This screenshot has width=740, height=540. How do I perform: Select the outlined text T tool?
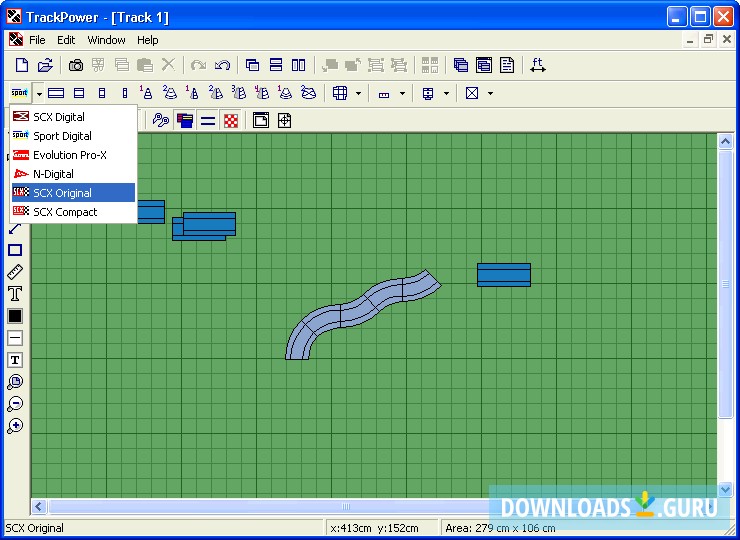[x=15, y=294]
